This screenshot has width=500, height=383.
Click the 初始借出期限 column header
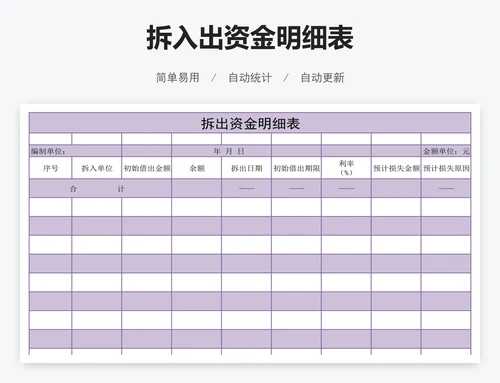[x=296, y=168]
